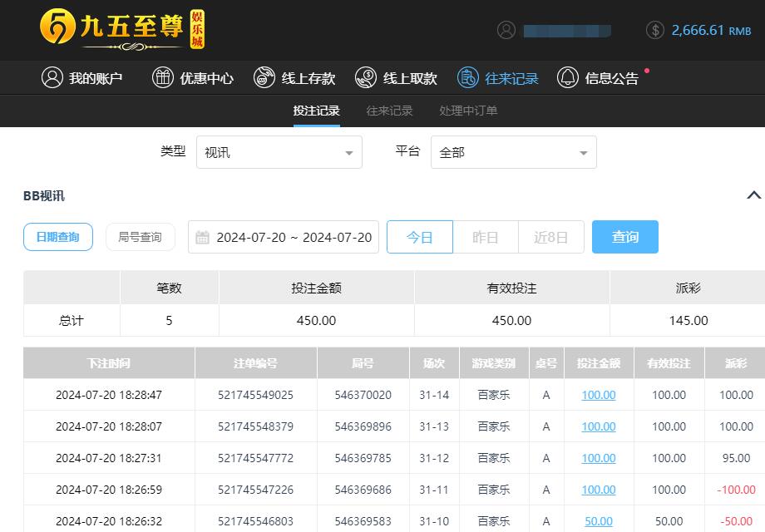The image size is (765, 532).
Task: Open the 类型 type dropdown
Action: [x=279, y=152]
